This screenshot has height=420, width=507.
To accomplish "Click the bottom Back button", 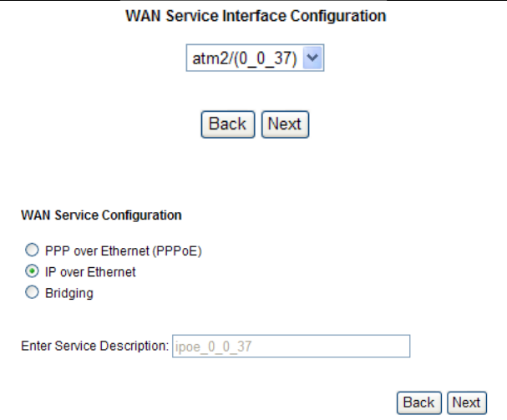I will [x=418, y=402].
